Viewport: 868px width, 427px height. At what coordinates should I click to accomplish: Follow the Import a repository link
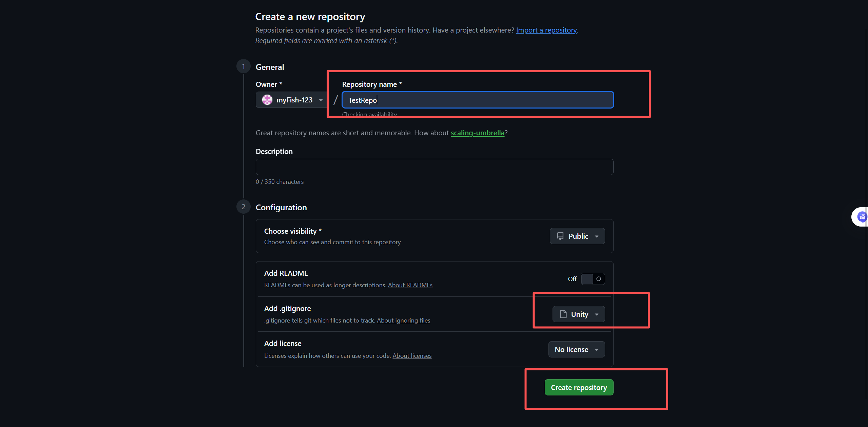click(x=546, y=30)
